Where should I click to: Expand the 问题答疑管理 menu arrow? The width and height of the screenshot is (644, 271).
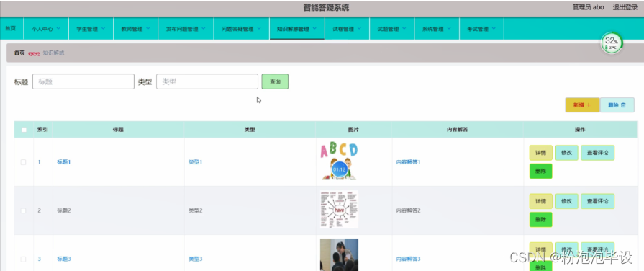[x=259, y=29]
